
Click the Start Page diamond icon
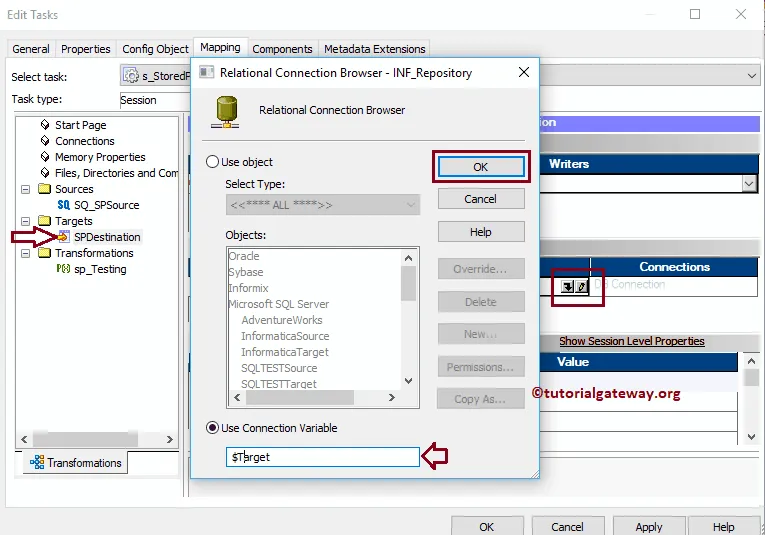[45, 125]
